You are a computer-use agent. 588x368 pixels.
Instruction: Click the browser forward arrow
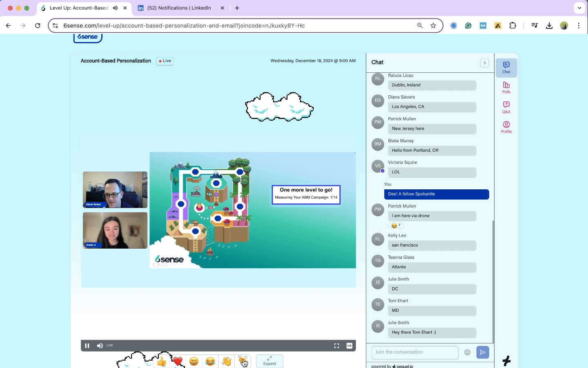[x=23, y=25]
